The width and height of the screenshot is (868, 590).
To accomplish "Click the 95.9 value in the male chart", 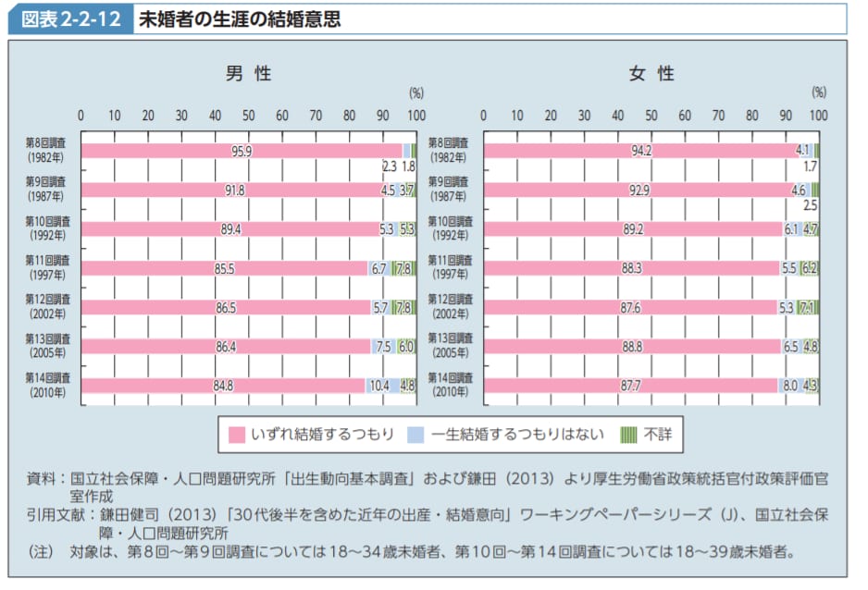I will [242, 151].
